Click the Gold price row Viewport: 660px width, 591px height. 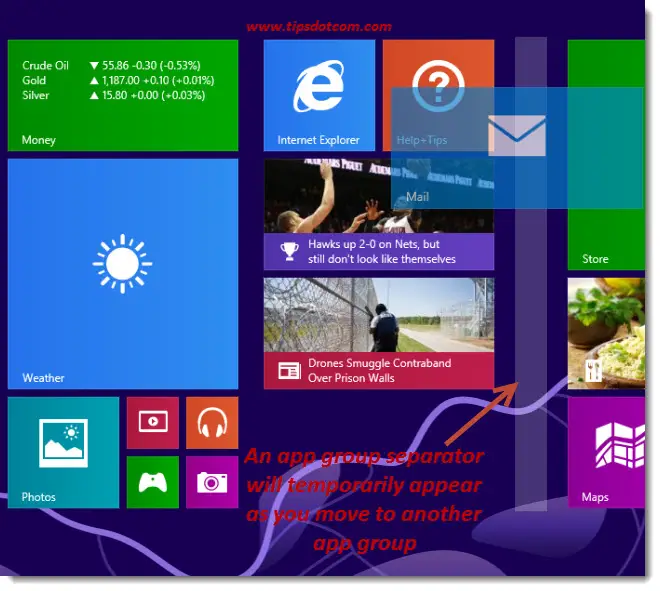pos(118,80)
